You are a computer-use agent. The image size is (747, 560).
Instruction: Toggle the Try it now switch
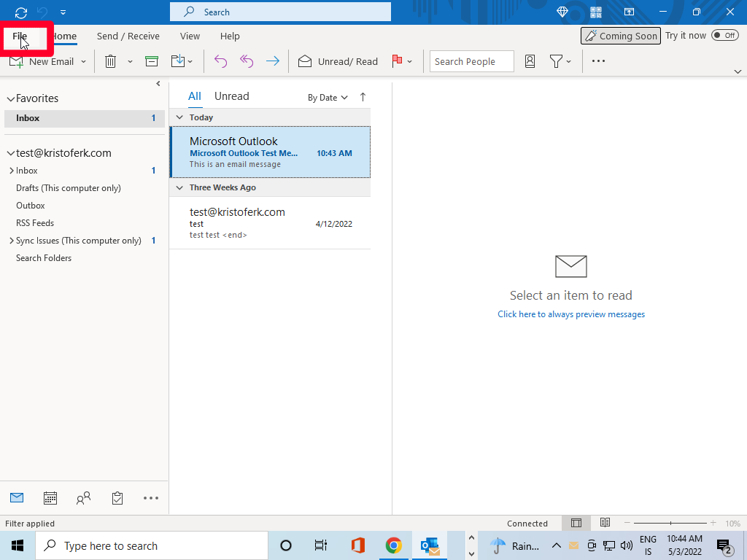click(724, 36)
